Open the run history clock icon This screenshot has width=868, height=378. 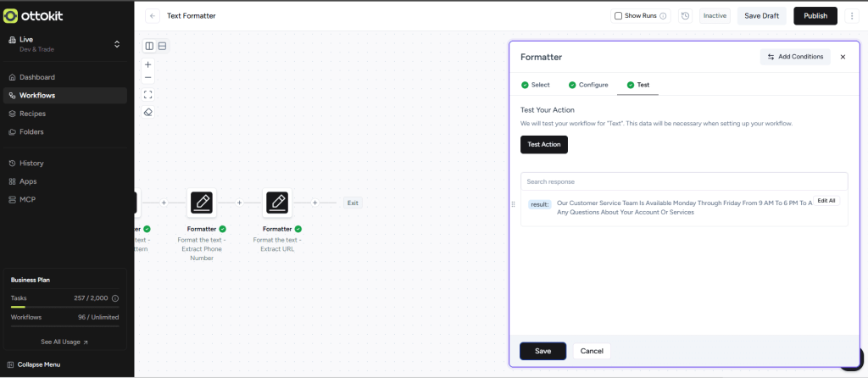pyautogui.click(x=685, y=16)
